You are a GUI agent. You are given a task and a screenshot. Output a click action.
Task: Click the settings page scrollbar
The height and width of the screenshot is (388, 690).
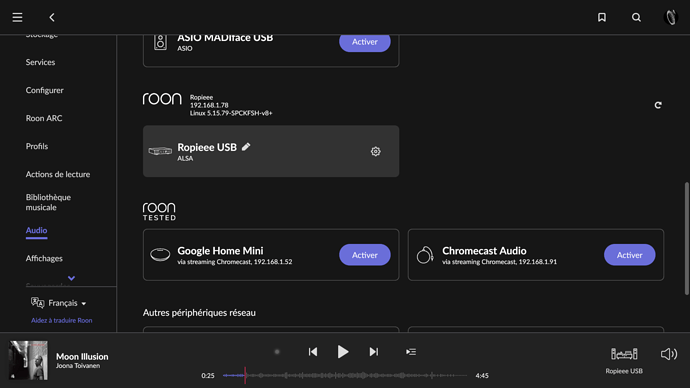(x=686, y=238)
